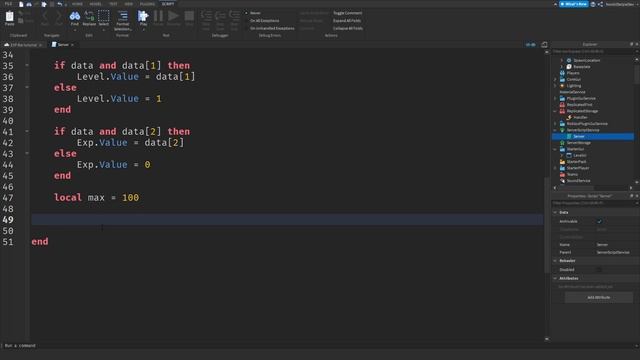The image size is (640, 360).
Task: Select ReplicatedStorage in Explorer
Action: coord(582,111)
